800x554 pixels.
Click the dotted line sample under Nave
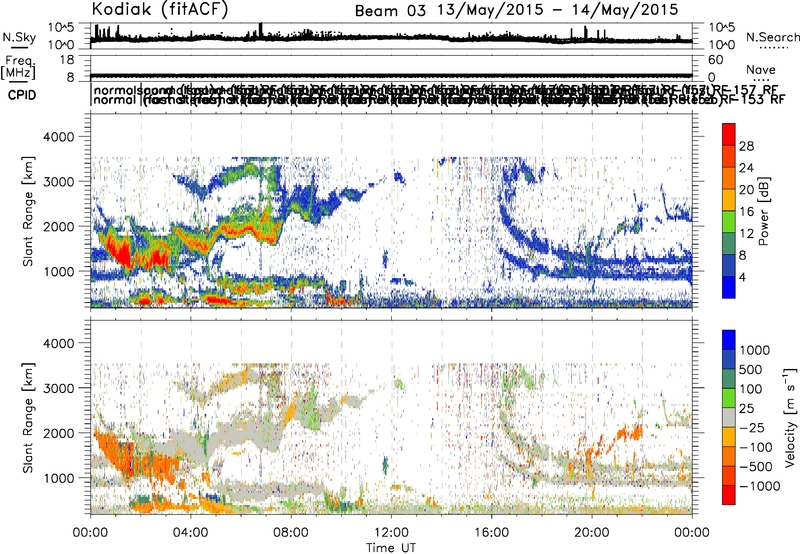761,80
